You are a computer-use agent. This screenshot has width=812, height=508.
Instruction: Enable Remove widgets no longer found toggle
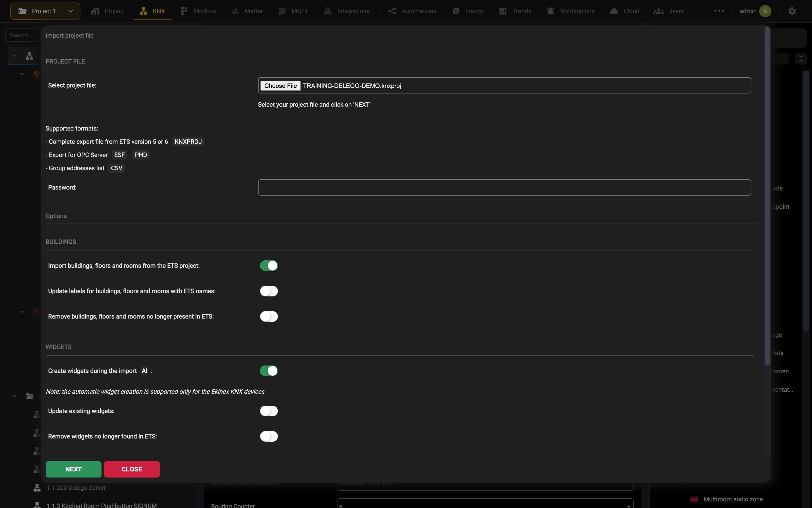click(269, 436)
